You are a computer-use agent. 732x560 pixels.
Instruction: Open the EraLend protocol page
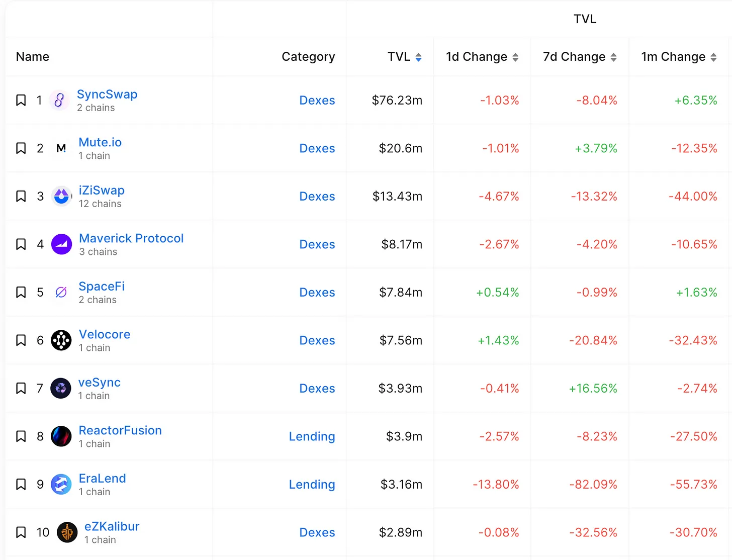pos(102,478)
